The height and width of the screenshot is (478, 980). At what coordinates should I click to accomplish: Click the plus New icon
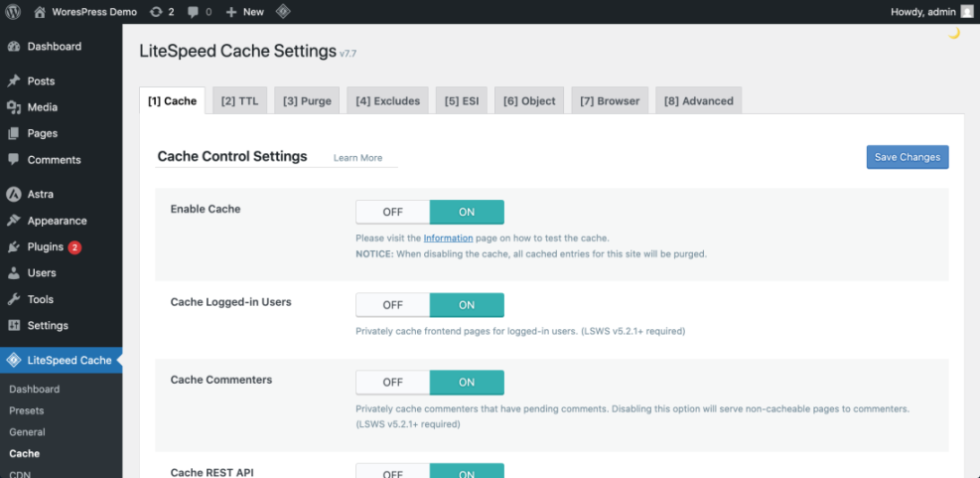(x=231, y=11)
